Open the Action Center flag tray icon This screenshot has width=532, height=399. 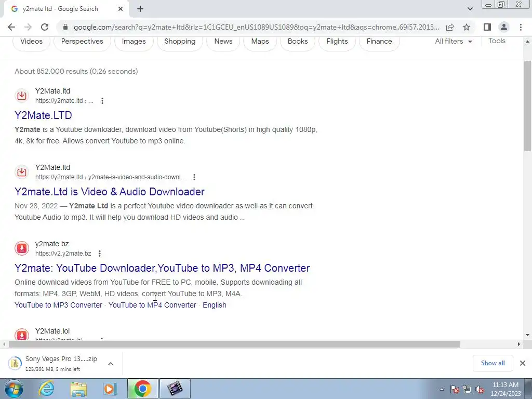coord(455,389)
